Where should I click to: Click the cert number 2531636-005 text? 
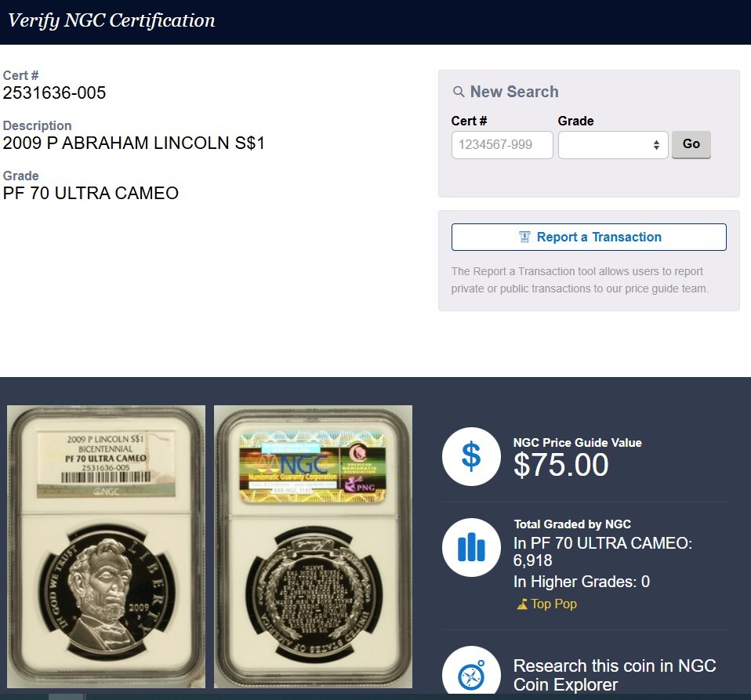(x=54, y=92)
